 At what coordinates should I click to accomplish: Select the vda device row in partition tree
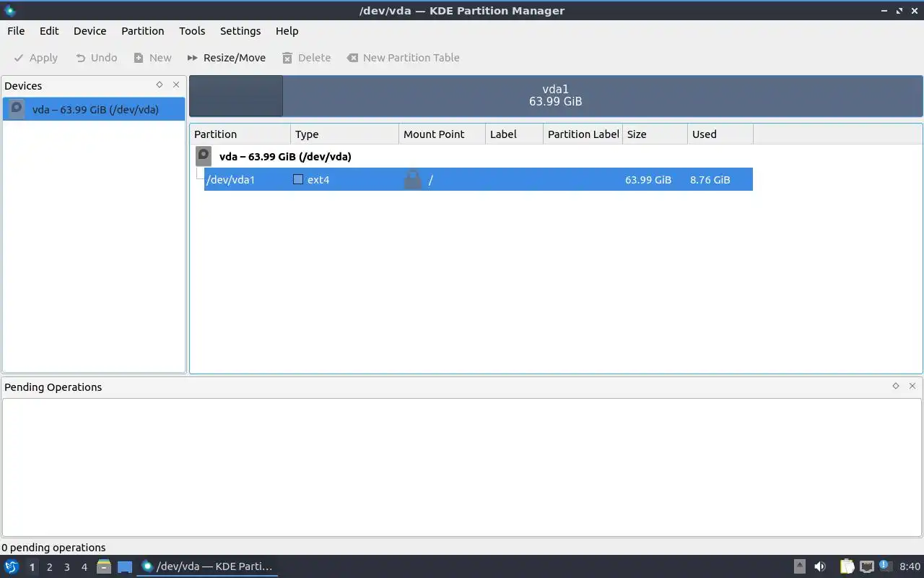point(473,156)
